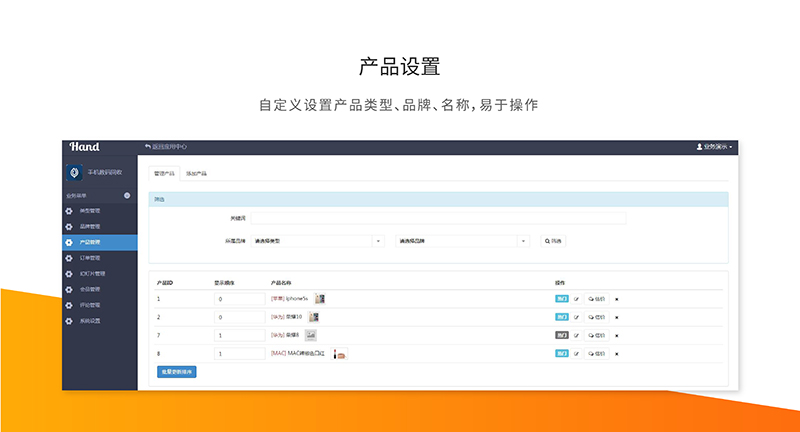
Task: Open the 荣耀10 product thumbnail
Action: tap(314, 317)
